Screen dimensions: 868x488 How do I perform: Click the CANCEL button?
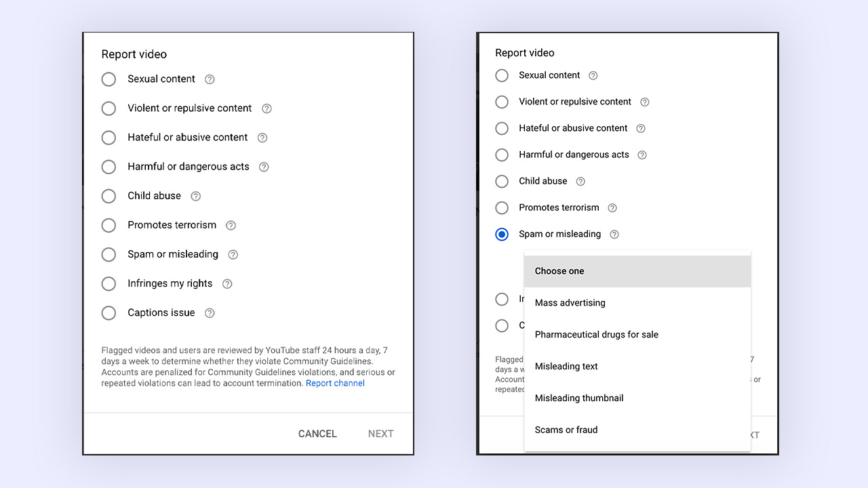point(317,434)
